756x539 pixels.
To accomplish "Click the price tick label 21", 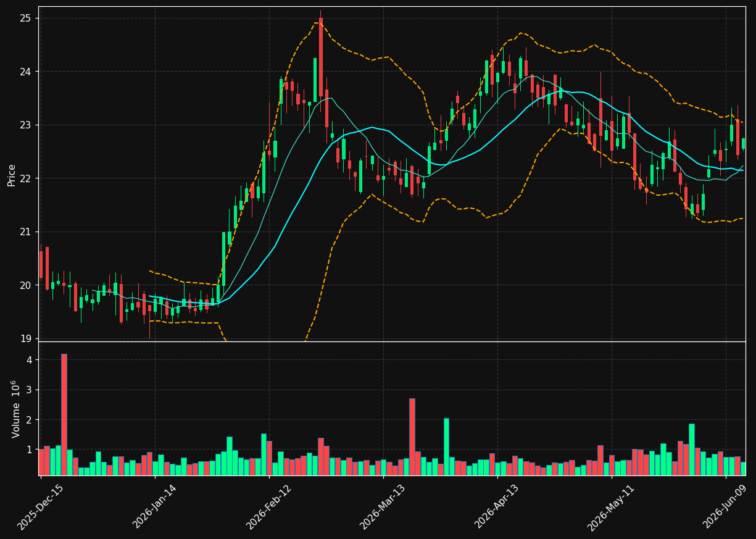I will 25,232.
